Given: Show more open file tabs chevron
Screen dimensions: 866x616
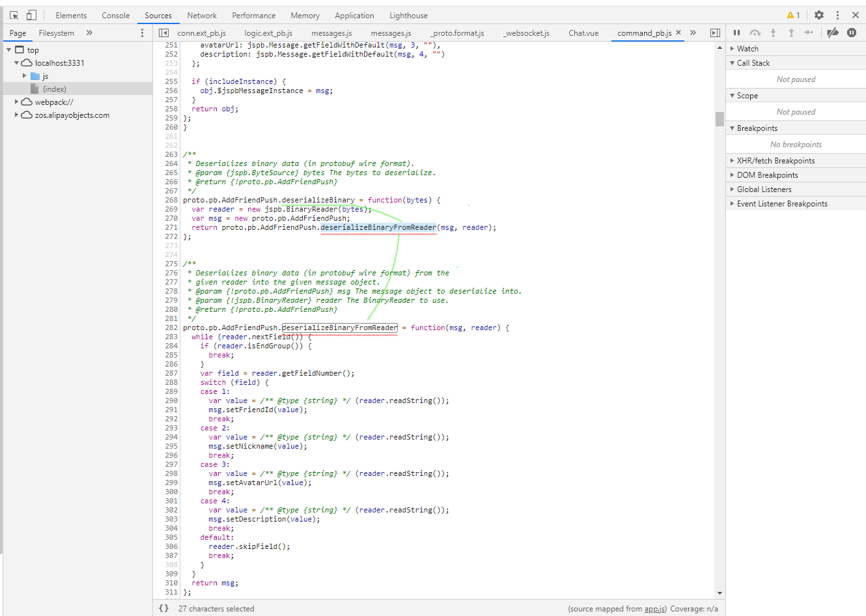Looking at the screenshot, I should point(693,33).
